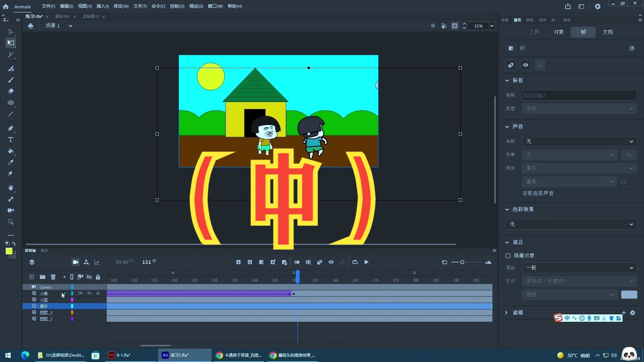Select the Text tool
The width and height of the screenshot is (644, 362).
11,139
